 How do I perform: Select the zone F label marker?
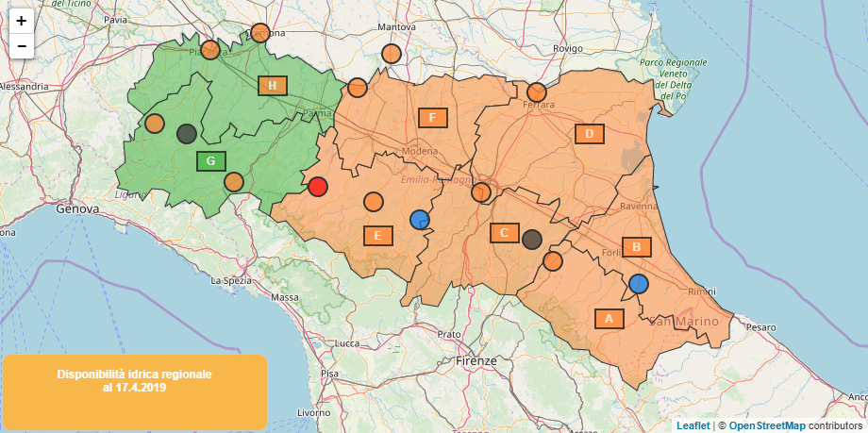tap(433, 117)
